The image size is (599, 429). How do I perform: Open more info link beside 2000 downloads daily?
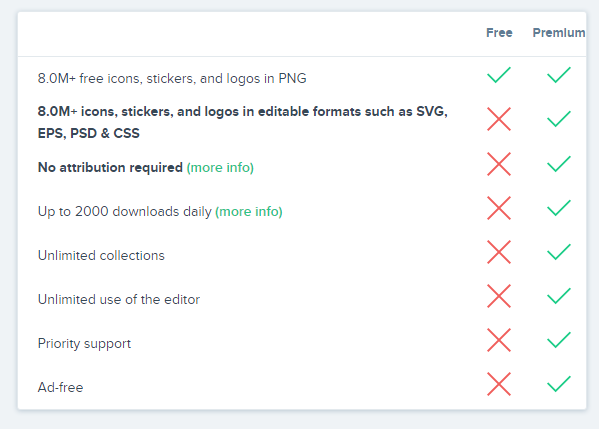tap(249, 211)
